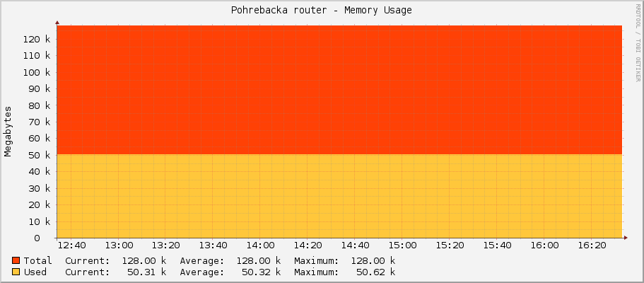Image resolution: width=644 pixels, height=283 pixels.
Task: Select the 'Total' legend label
Action: pyautogui.click(x=37, y=260)
